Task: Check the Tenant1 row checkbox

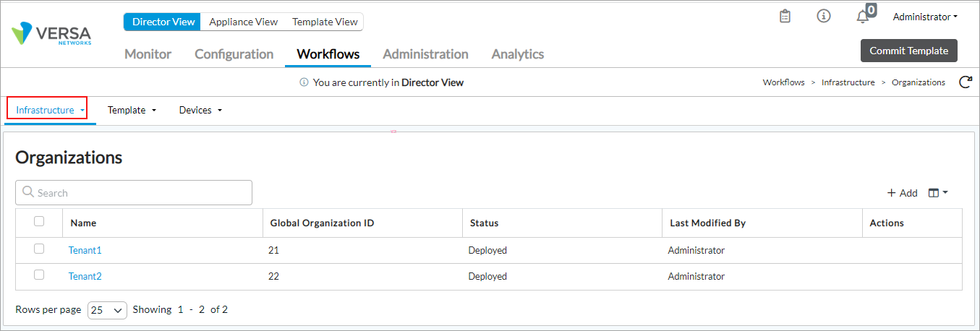Action: point(39,249)
